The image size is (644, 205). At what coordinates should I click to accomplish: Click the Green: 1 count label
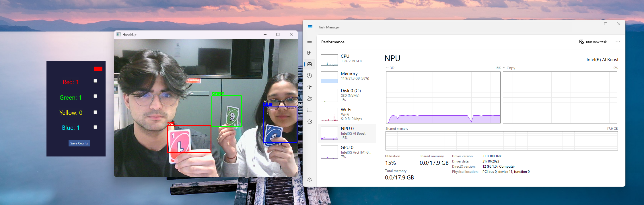[71, 98]
